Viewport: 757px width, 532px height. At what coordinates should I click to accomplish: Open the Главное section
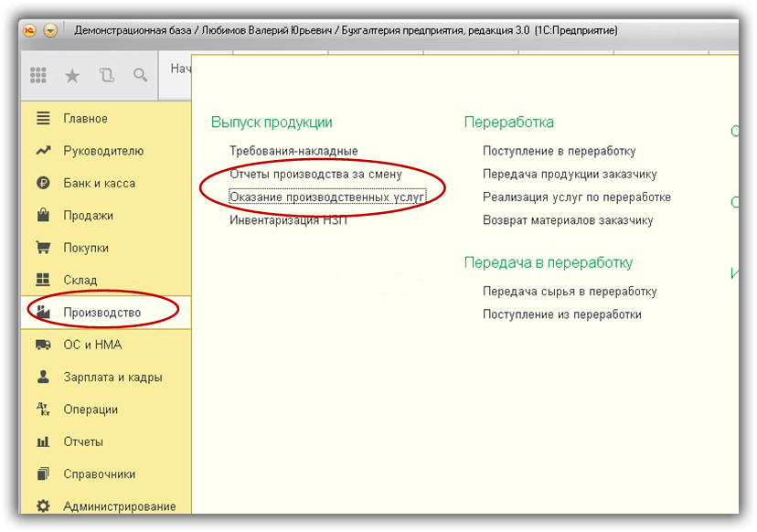click(x=85, y=118)
